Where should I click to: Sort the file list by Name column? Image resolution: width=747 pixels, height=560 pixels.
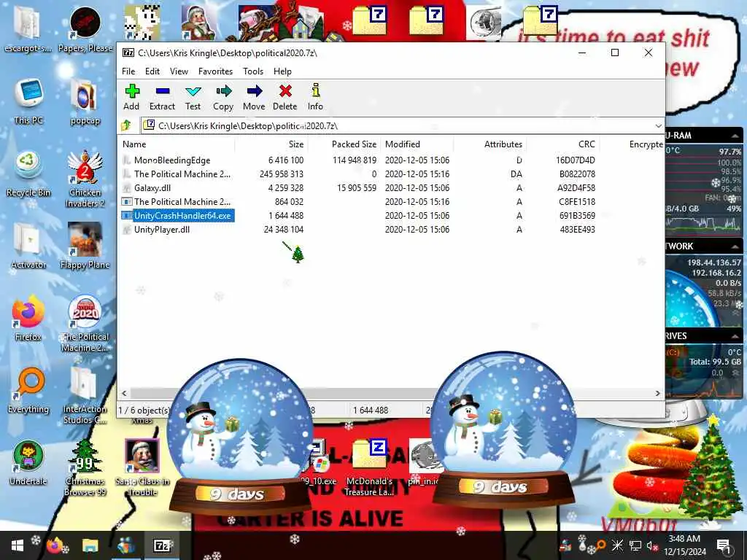177,144
